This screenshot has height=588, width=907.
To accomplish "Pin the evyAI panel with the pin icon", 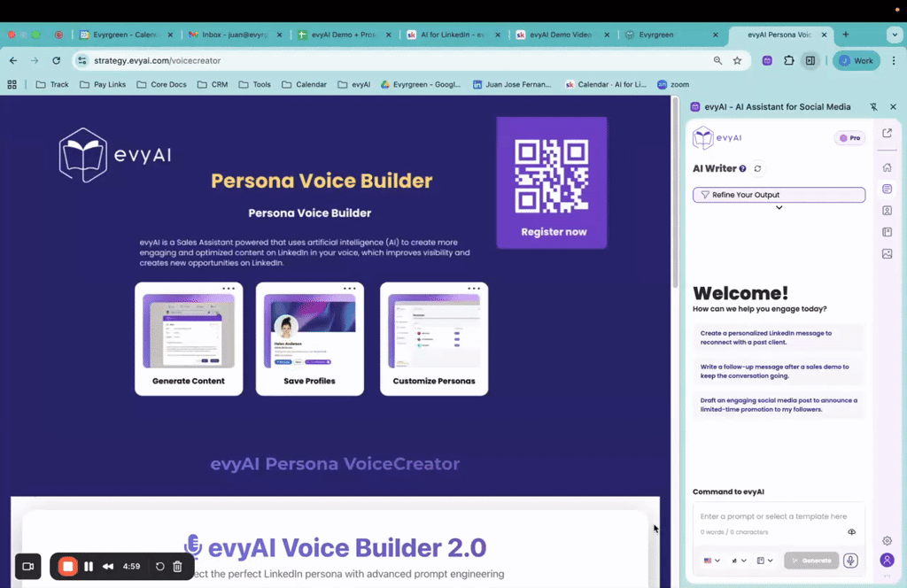I will pyautogui.click(x=872, y=106).
